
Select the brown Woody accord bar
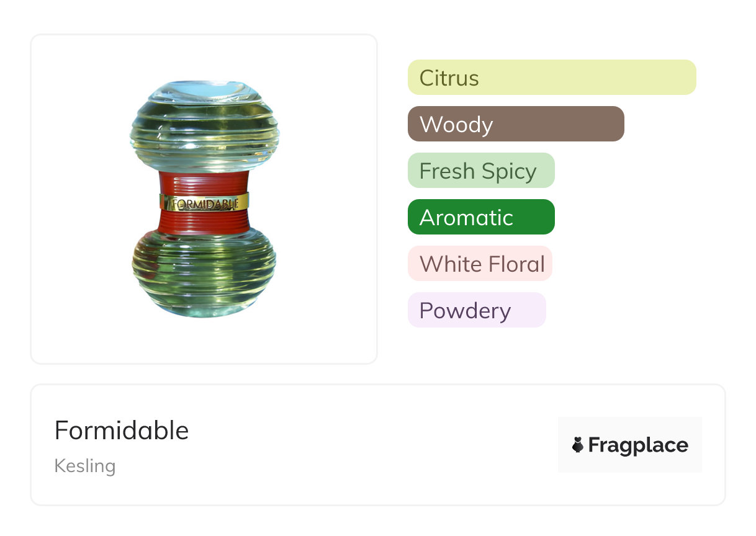tap(515, 124)
